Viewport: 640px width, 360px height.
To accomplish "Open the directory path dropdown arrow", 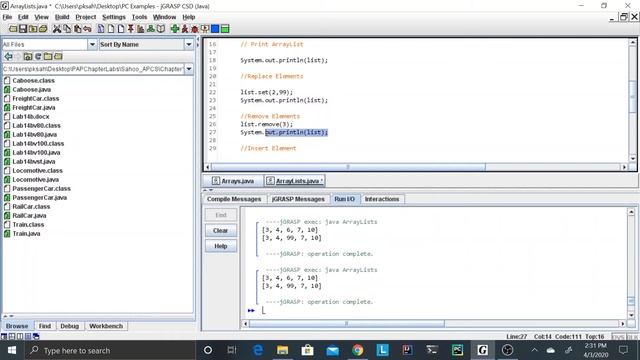I will click(189, 69).
